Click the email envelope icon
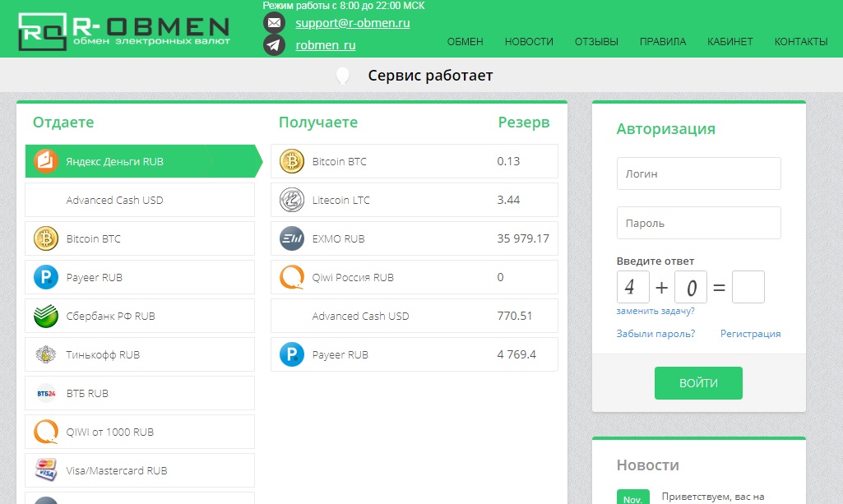 point(274,23)
